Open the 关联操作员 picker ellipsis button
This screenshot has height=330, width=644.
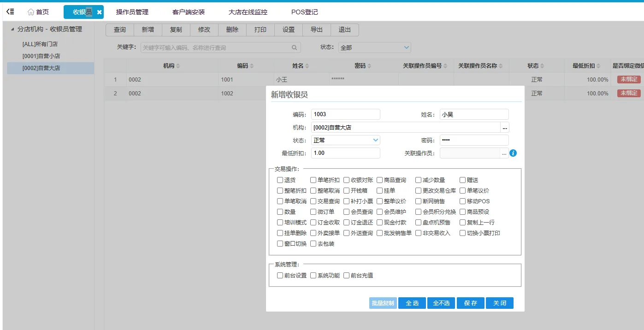point(504,153)
